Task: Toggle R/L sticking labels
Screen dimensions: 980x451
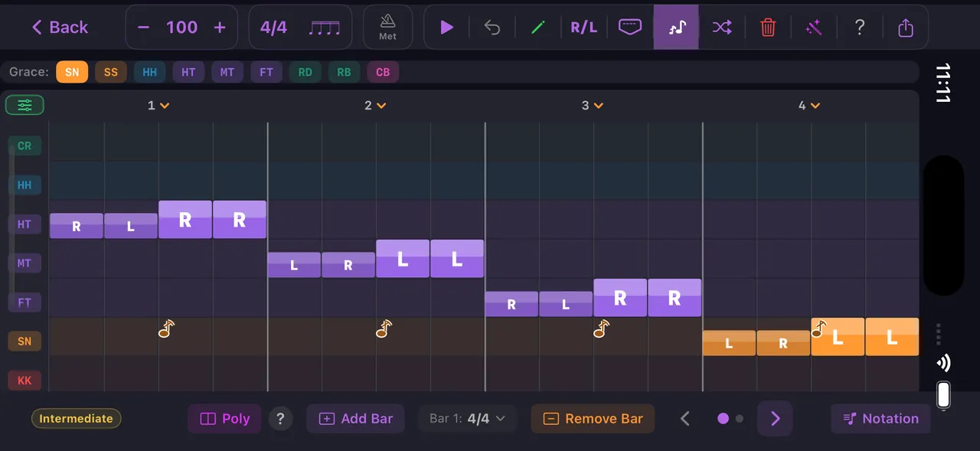Action: tap(583, 28)
